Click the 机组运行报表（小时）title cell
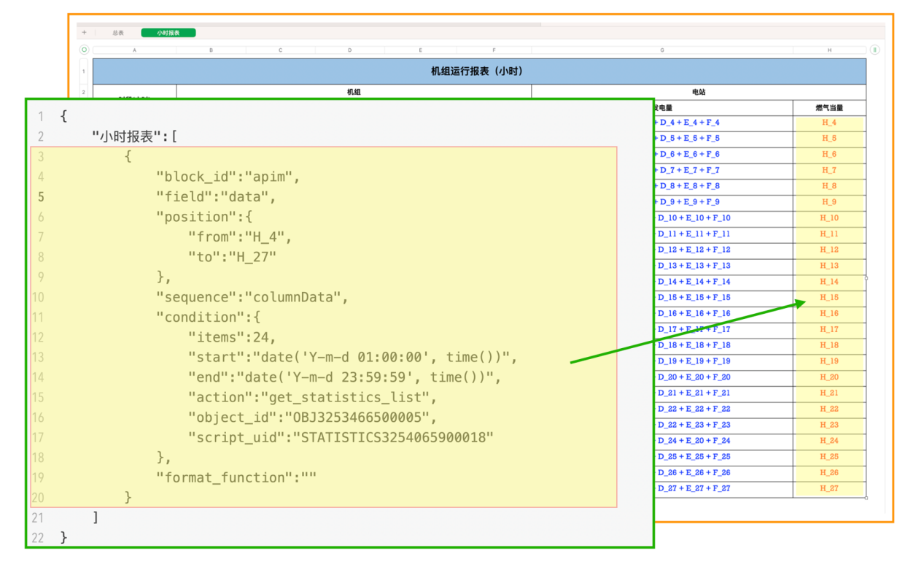 pyautogui.click(x=478, y=72)
